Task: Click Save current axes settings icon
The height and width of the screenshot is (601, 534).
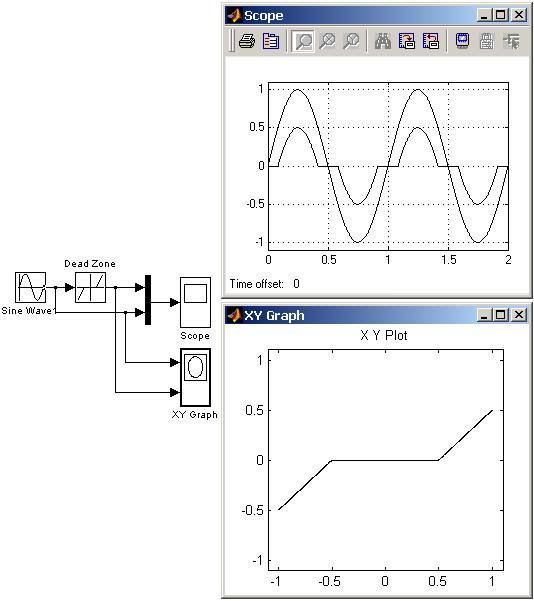Action: click(407, 41)
